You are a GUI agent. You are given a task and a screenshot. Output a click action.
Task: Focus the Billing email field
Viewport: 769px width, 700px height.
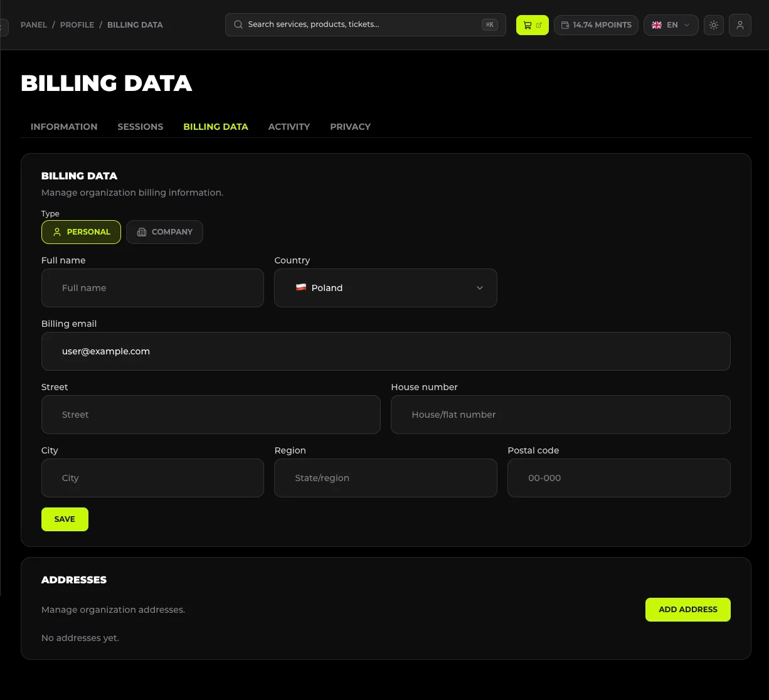386,351
